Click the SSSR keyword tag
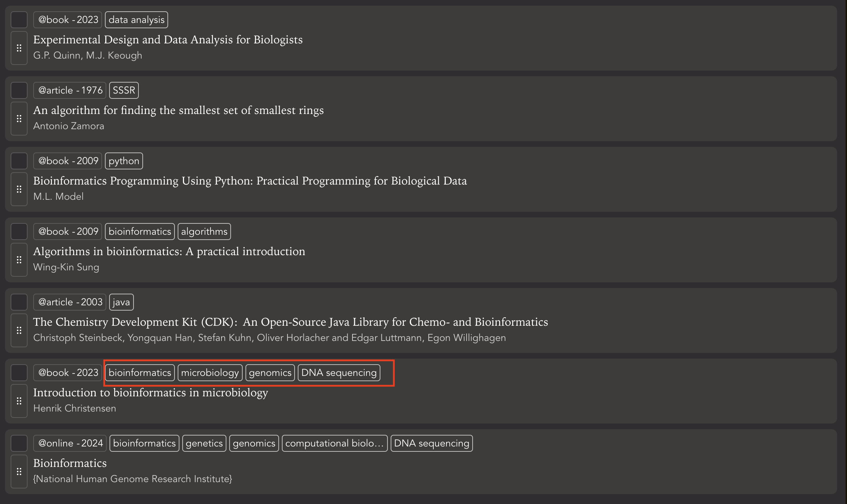This screenshot has height=504, width=847. click(124, 90)
